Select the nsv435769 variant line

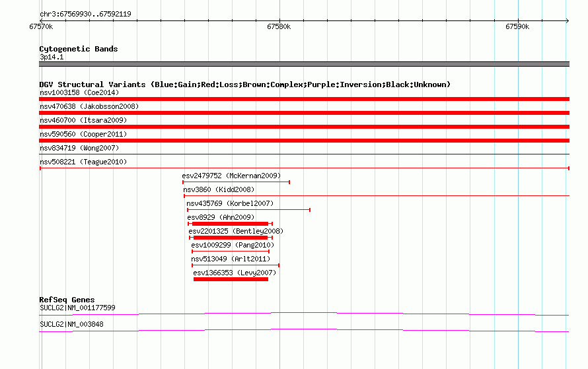[248, 210]
